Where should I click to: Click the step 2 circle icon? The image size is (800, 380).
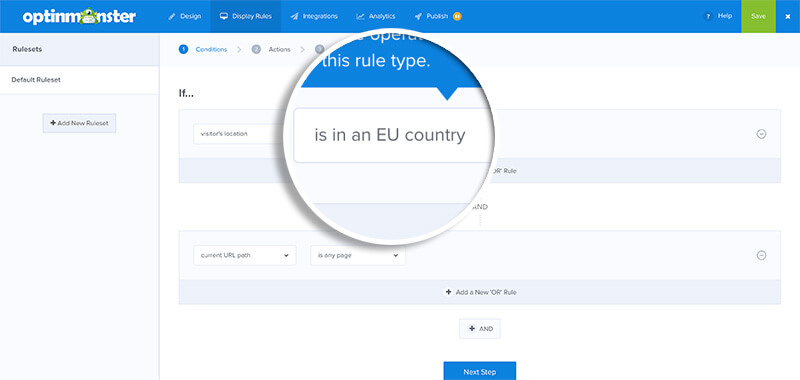(x=256, y=49)
